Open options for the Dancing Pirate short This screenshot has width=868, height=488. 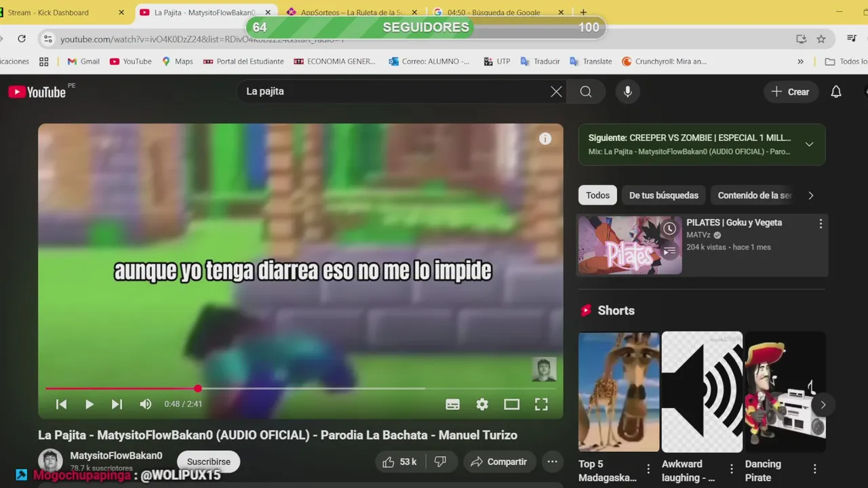click(x=815, y=469)
